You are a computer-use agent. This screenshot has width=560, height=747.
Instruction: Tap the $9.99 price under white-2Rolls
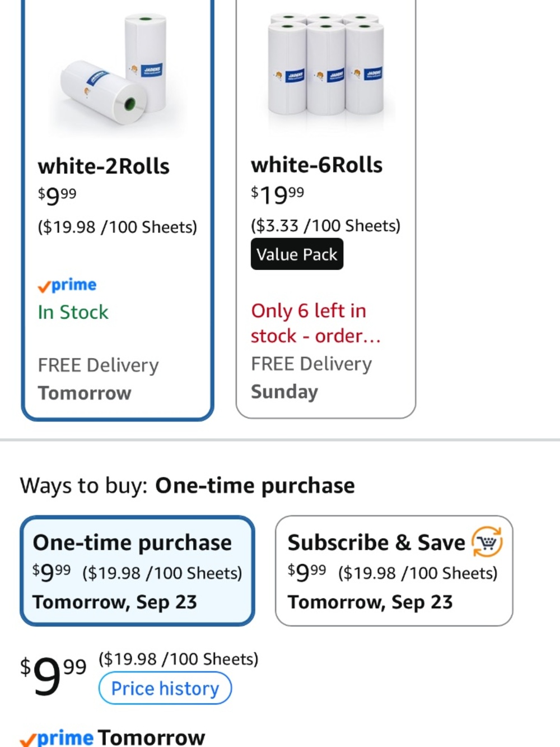click(x=57, y=196)
